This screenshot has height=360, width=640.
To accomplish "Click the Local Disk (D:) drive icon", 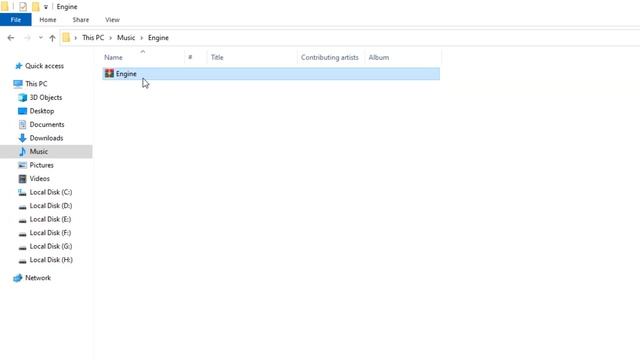I will coord(22,207).
